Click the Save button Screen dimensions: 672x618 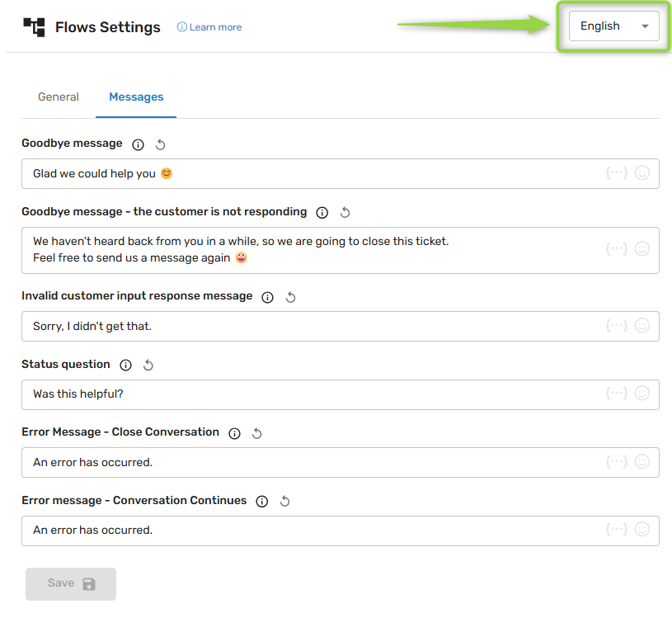click(x=71, y=583)
